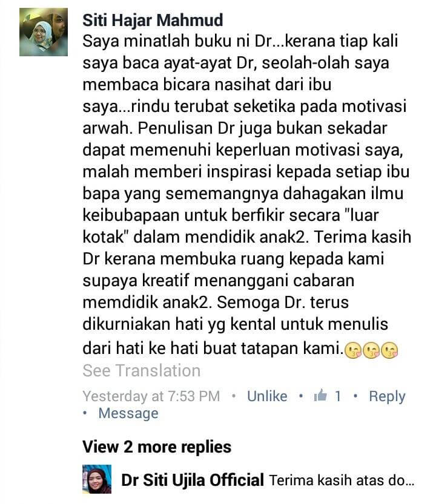The width and height of the screenshot is (436, 504).
Task: Open Siti Hajar Mahmud's profile picture
Action: 44,32
